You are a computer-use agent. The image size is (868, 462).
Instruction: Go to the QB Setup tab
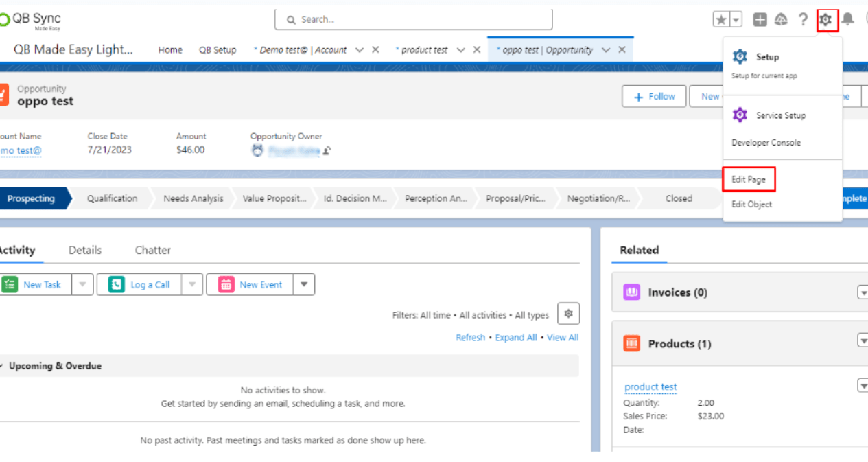click(x=218, y=50)
